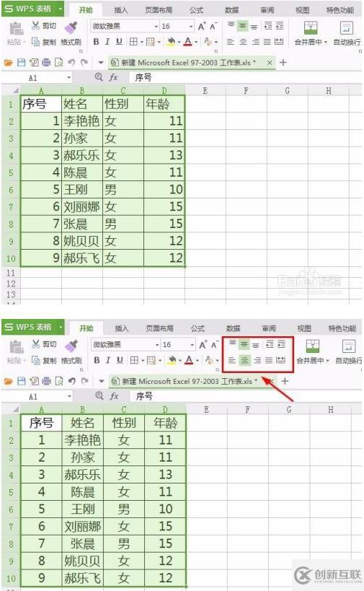Toggle center horizontal alignment in lower window
The height and width of the screenshot is (591, 364).
click(x=244, y=360)
